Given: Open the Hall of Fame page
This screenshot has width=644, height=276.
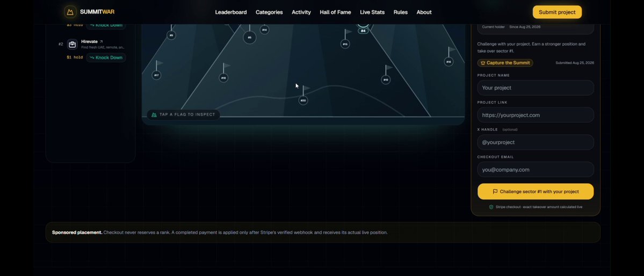Looking at the screenshot, I should coord(335,12).
